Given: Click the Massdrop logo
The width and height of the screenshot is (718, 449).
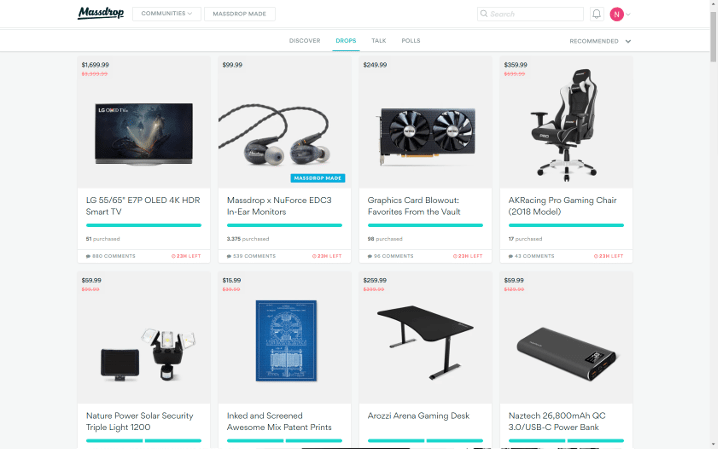Looking at the screenshot, I should tap(101, 13).
